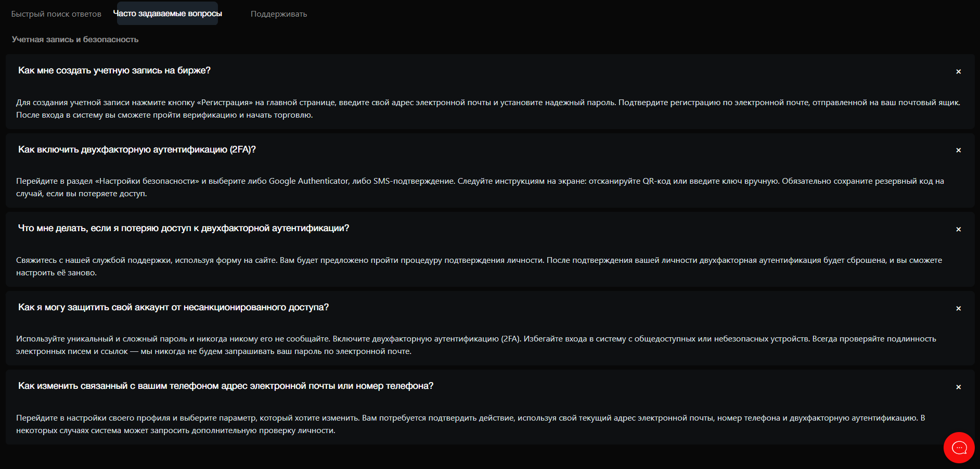Open the 'Поддерживать' tab
Screen dimensions: 980x469
(x=279, y=14)
